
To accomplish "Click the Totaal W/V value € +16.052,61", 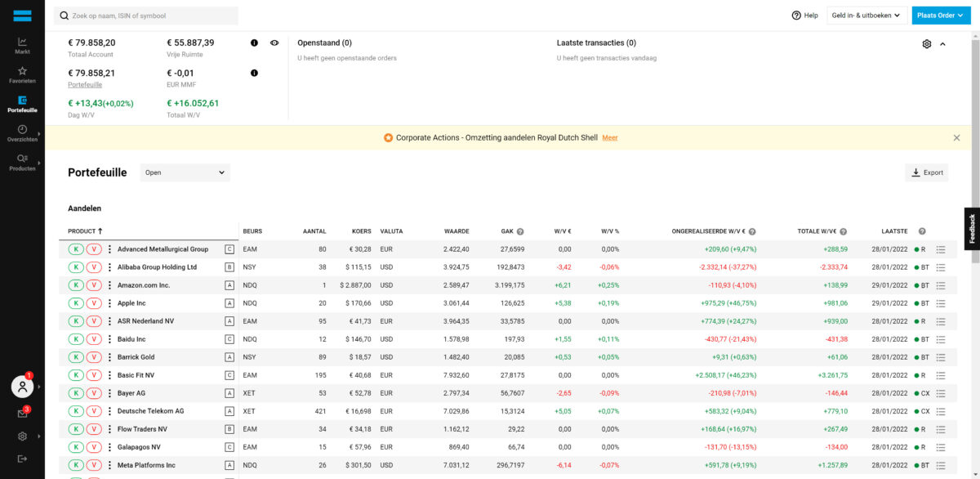I will click(x=193, y=103).
